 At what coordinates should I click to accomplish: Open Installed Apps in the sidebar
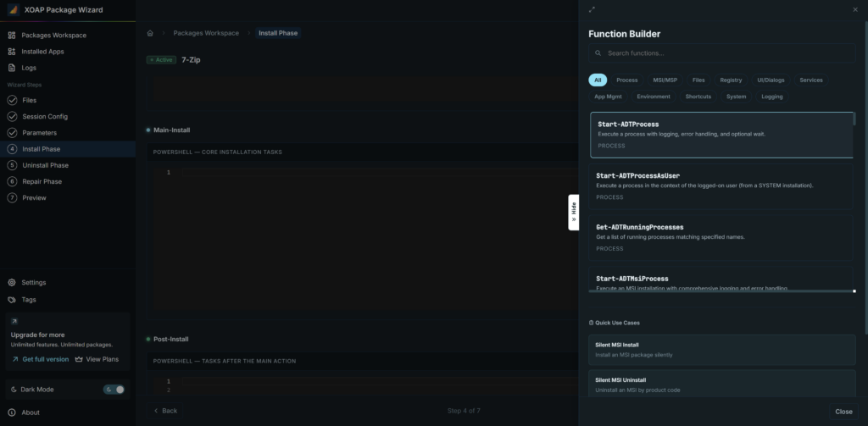click(x=42, y=52)
